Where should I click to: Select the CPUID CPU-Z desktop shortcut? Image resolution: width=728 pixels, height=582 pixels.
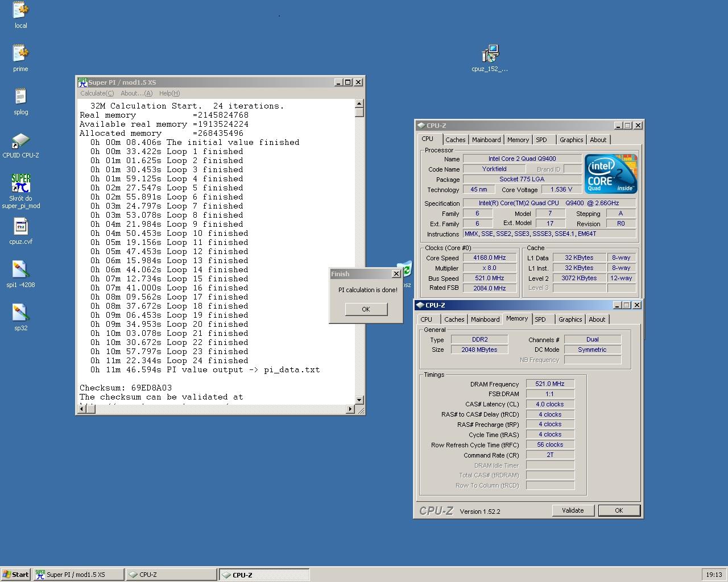tap(20, 144)
